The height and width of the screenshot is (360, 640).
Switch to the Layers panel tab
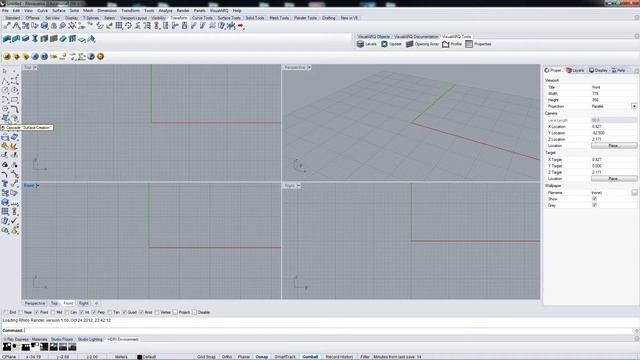(576, 70)
